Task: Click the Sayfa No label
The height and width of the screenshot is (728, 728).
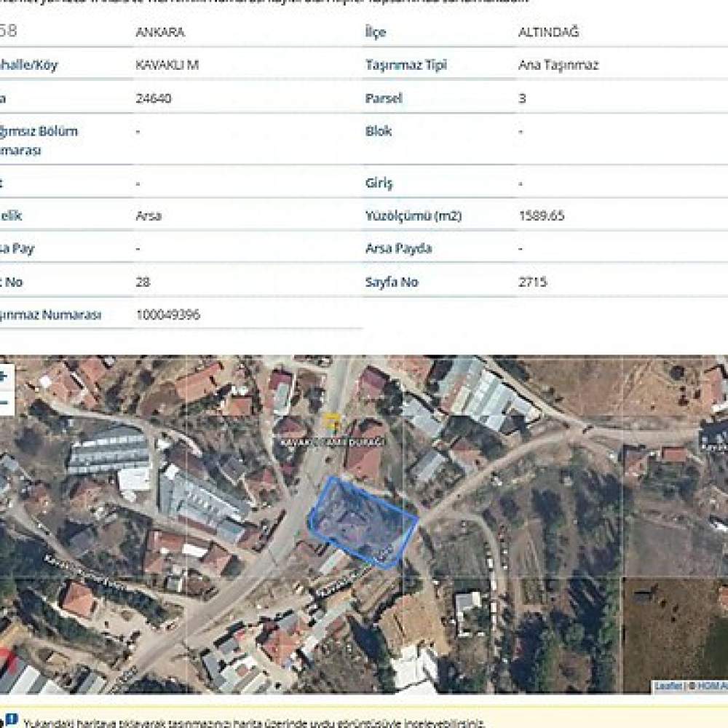Action: click(x=392, y=282)
